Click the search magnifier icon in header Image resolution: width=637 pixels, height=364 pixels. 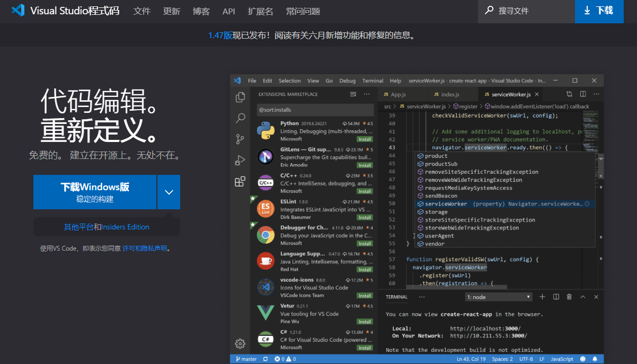pos(489,11)
